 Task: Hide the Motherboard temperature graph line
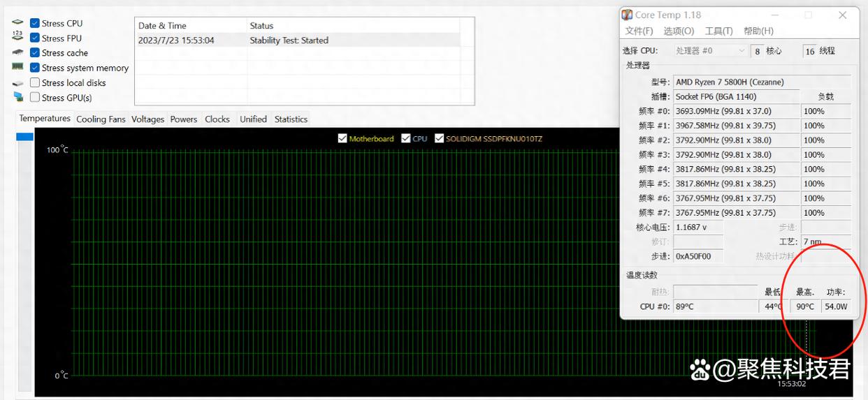(342, 138)
